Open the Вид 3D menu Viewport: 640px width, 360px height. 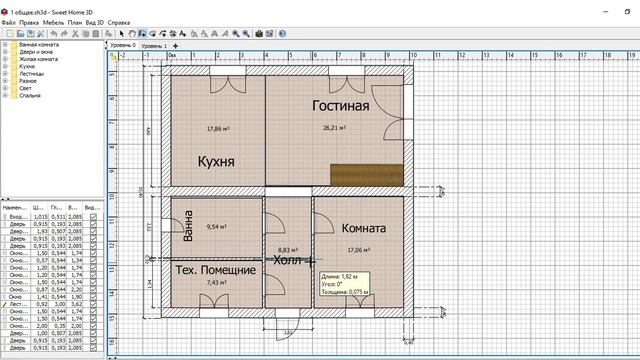95,22
